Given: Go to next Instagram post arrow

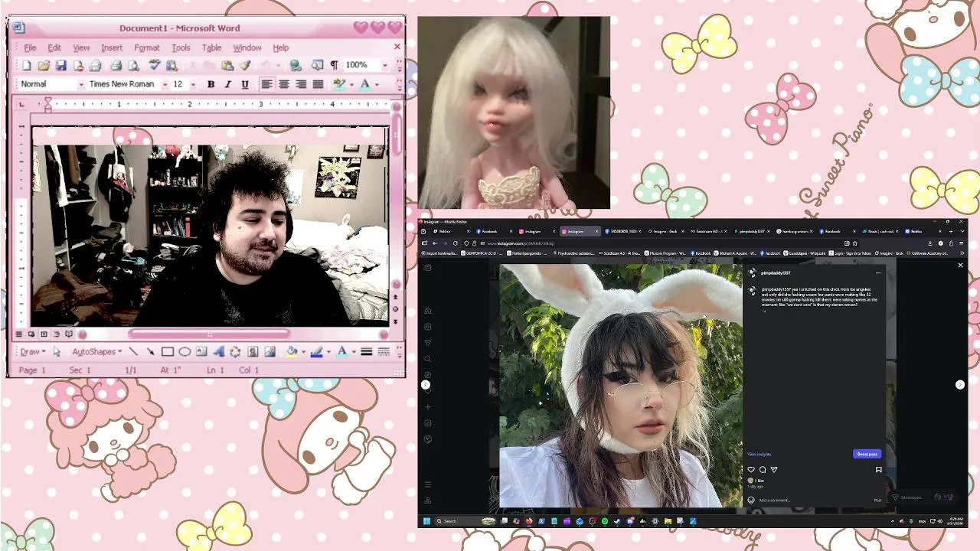Looking at the screenshot, I should 960,385.
